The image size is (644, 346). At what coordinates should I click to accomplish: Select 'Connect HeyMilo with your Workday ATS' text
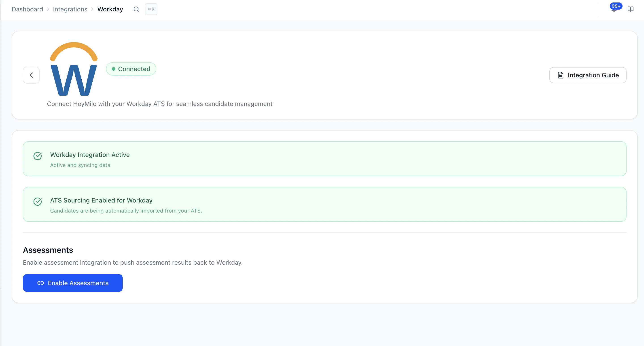click(x=159, y=104)
